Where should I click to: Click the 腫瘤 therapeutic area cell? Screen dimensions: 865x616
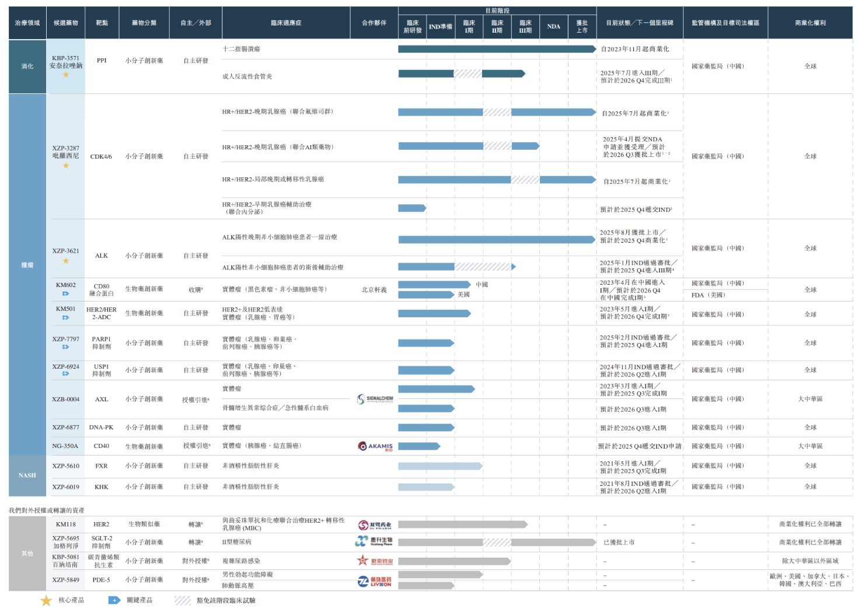[27, 265]
